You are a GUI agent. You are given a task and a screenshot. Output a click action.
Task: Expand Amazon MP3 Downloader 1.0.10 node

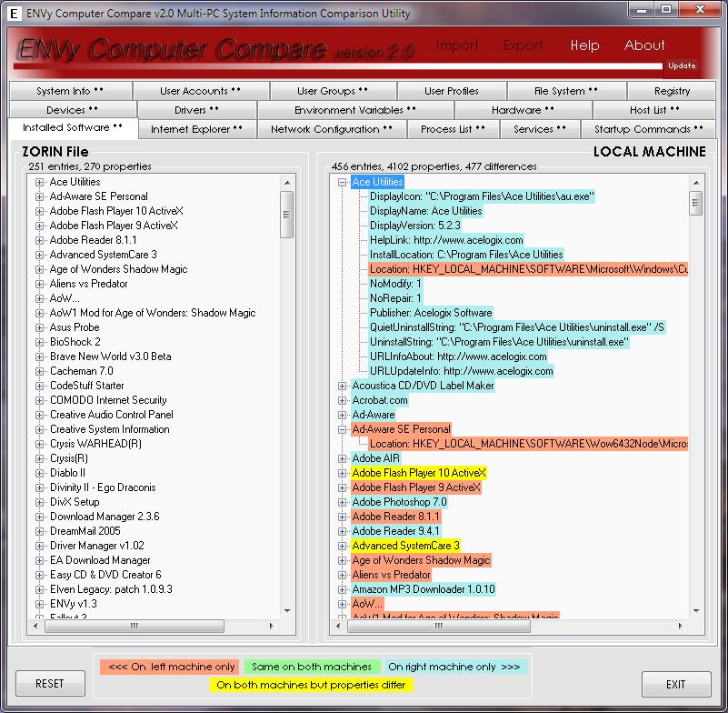pos(342,590)
